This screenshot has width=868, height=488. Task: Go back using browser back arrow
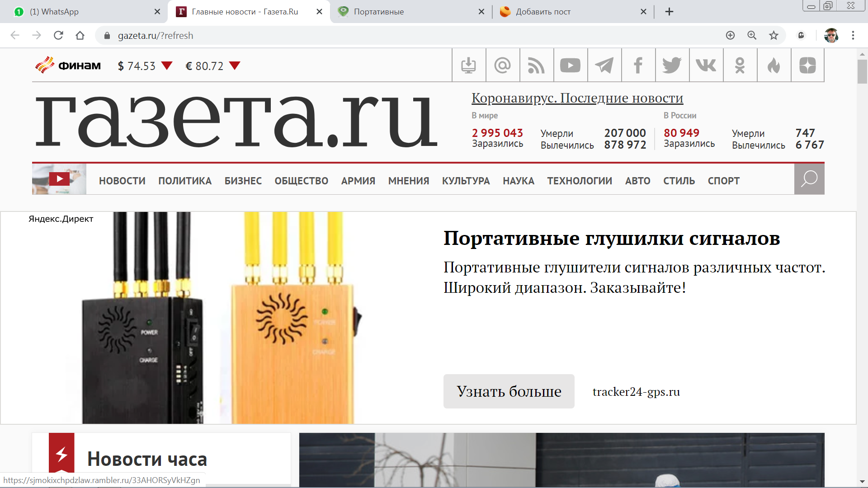15,35
